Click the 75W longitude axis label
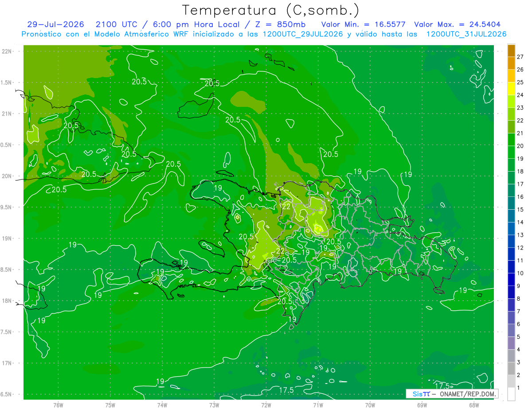The width and height of the screenshot is (532, 411). pos(110,405)
